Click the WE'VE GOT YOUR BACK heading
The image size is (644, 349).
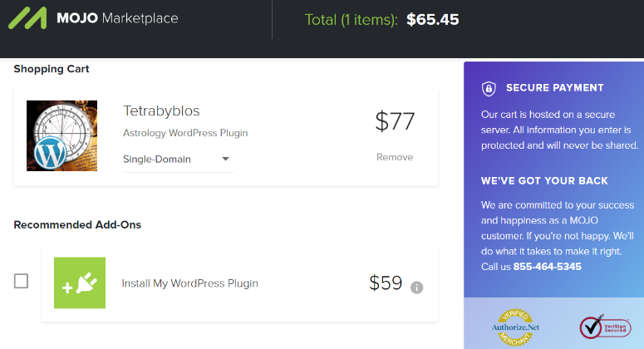tap(544, 180)
